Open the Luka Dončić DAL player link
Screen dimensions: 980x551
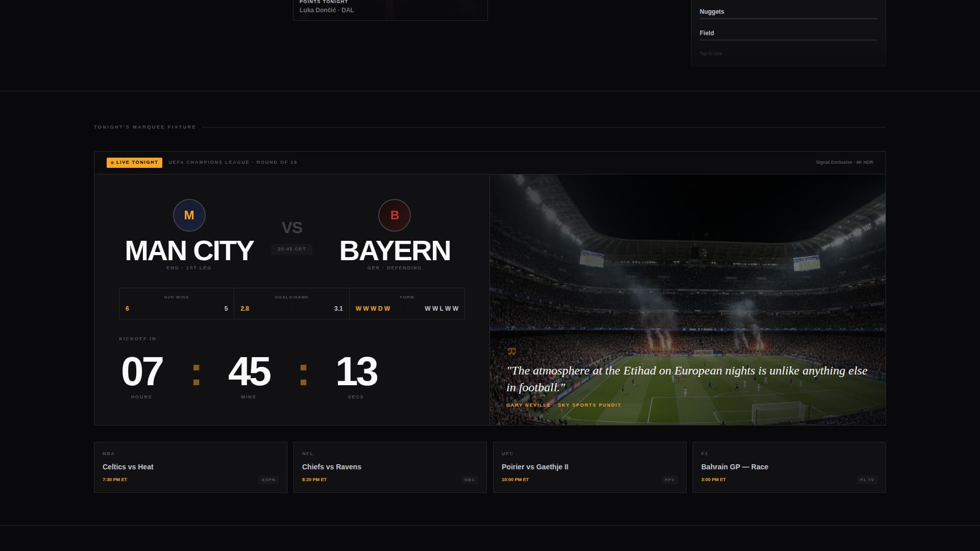click(326, 10)
